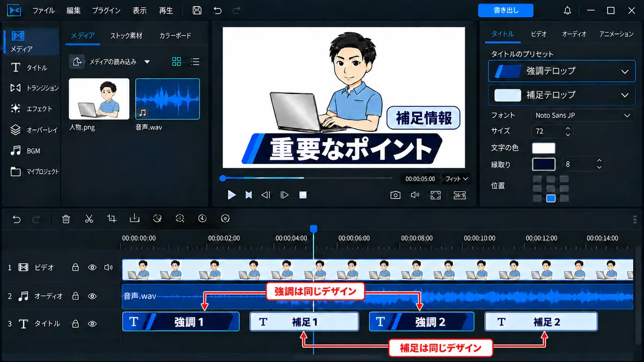Split clip with the scissors tool

(89, 218)
